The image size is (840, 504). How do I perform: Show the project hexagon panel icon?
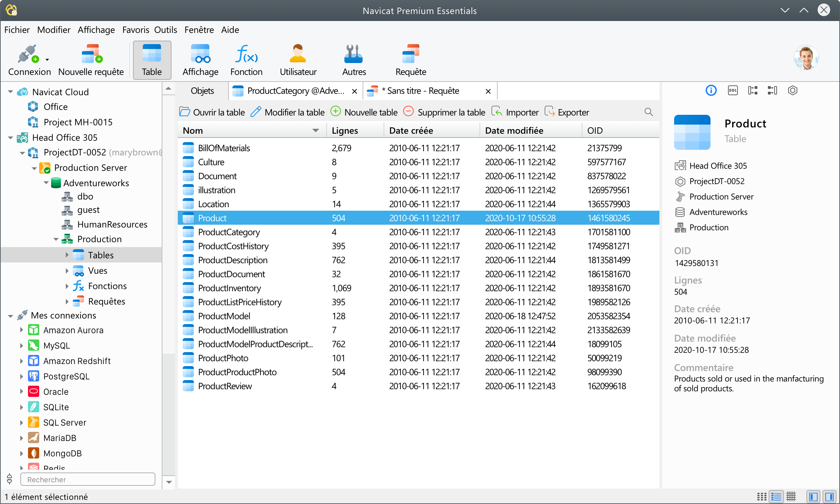pyautogui.click(x=793, y=91)
